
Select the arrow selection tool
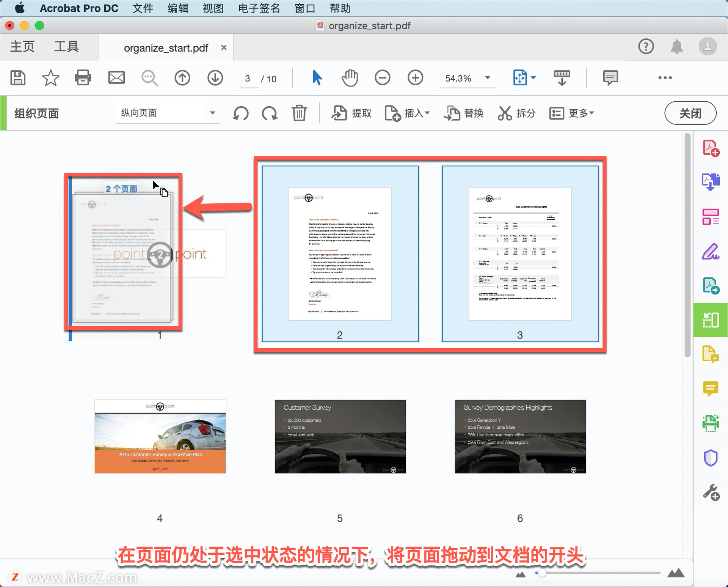tap(317, 78)
